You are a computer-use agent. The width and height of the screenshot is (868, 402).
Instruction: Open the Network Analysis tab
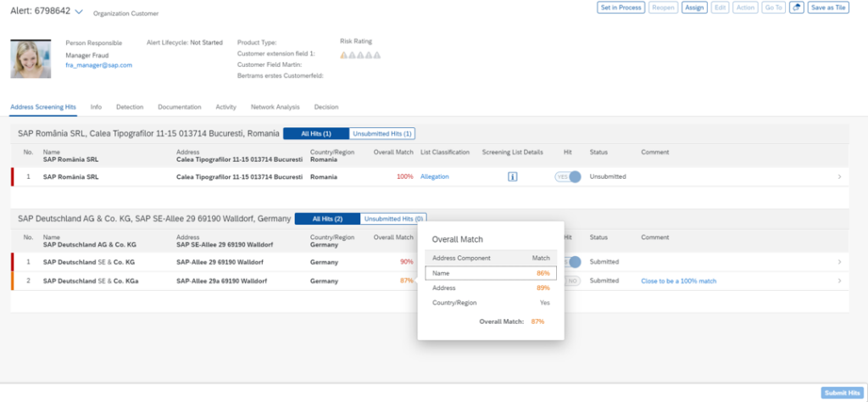pos(275,107)
